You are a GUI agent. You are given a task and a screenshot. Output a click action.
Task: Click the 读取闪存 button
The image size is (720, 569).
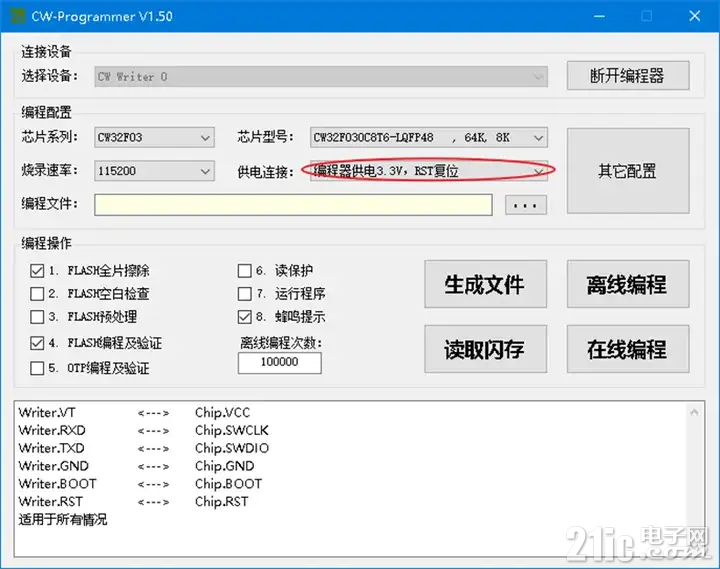coord(485,349)
